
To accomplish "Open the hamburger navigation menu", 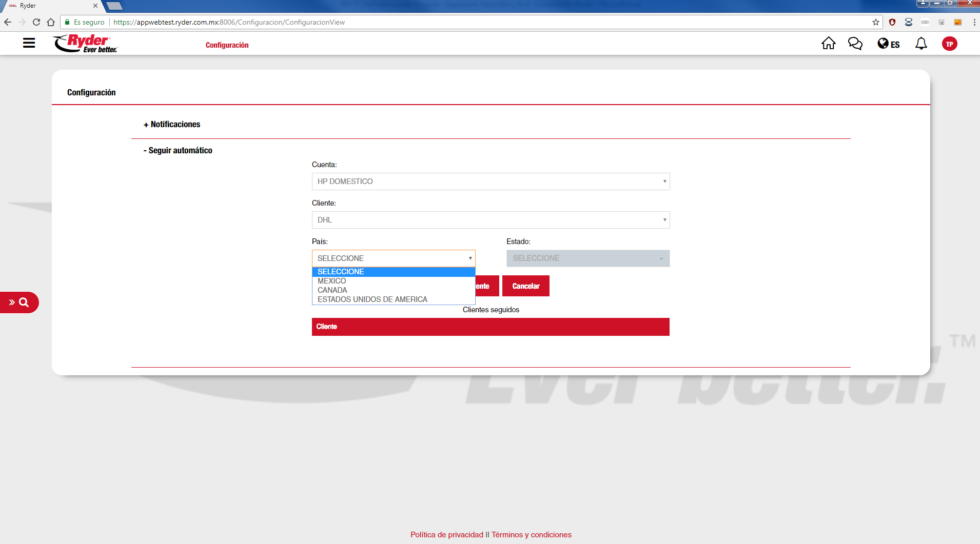I will click(29, 43).
